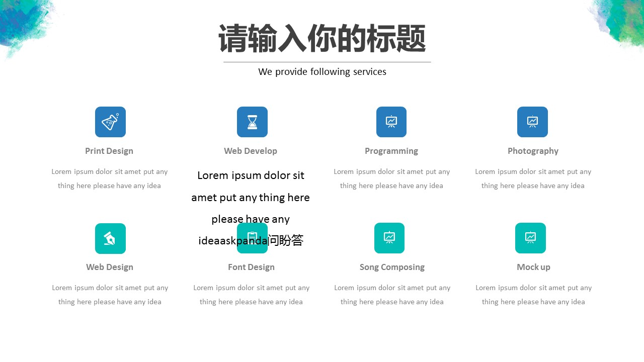Click the teal pen nib icon above Web Design

[x=110, y=238]
